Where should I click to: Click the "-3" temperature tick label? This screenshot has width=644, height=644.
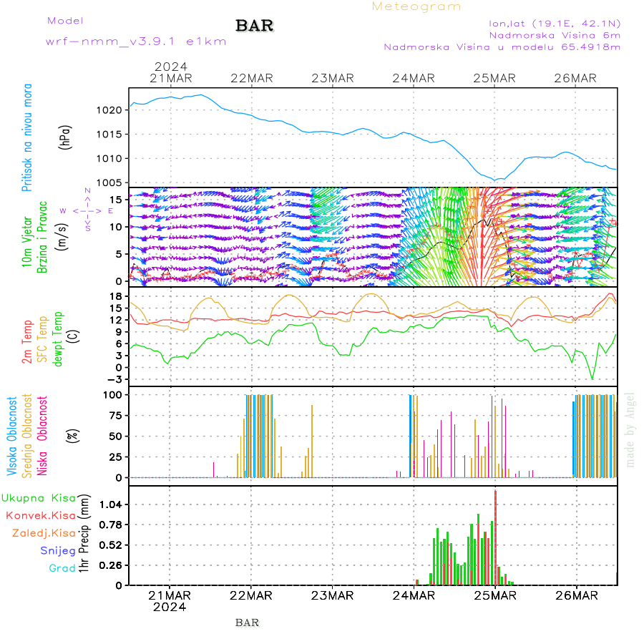click(115, 379)
